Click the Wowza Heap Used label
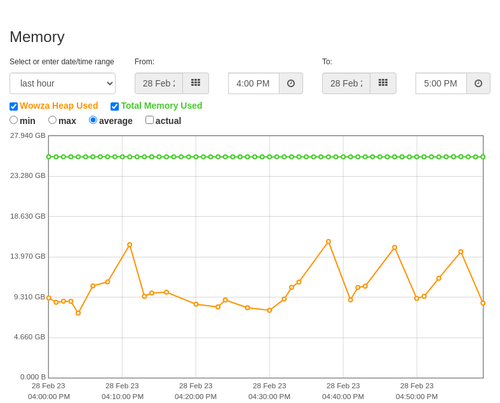 click(x=59, y=106)
